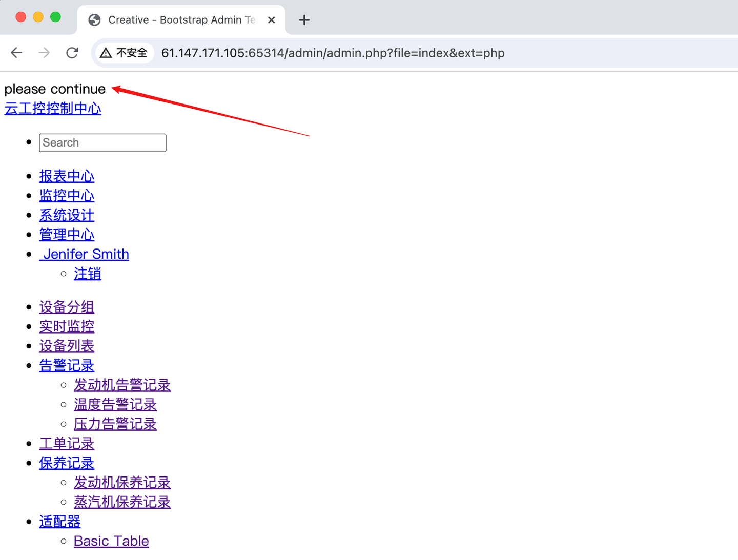The height and width of the screenshot is (560, 738).
Task: Click the page reload icon
Action: point(72,53)
